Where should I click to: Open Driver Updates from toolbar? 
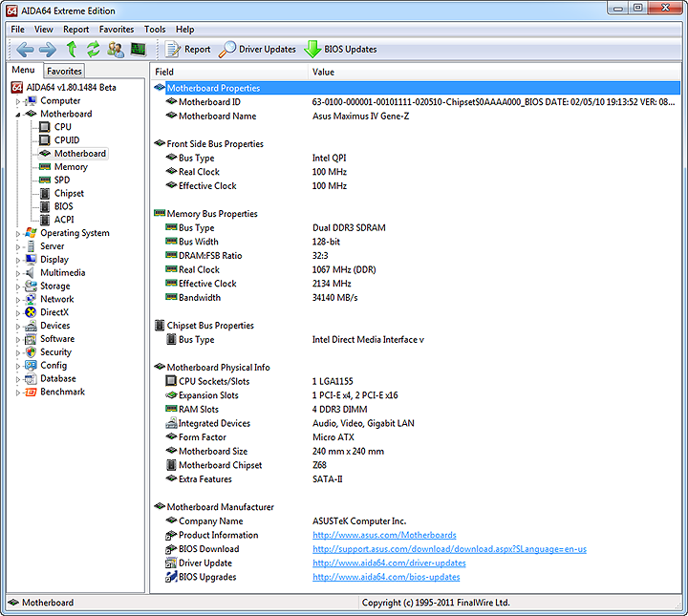[258, 49]
